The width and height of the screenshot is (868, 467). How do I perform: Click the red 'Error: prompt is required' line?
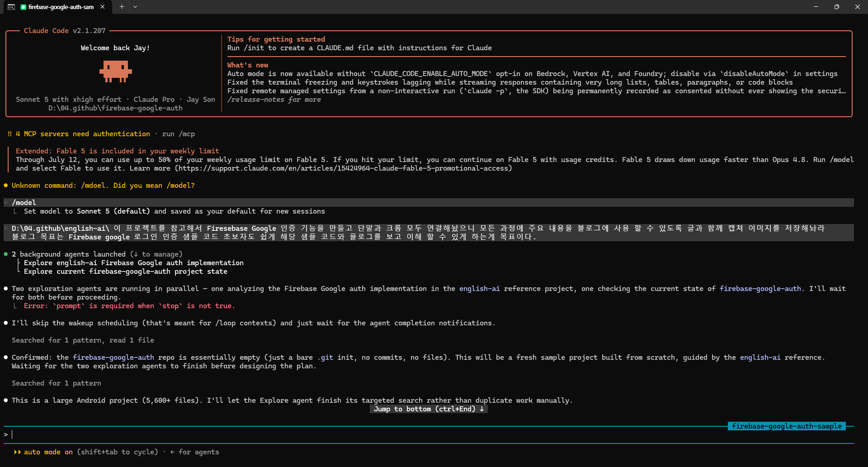pyautogui.click(x=129, y=306)
